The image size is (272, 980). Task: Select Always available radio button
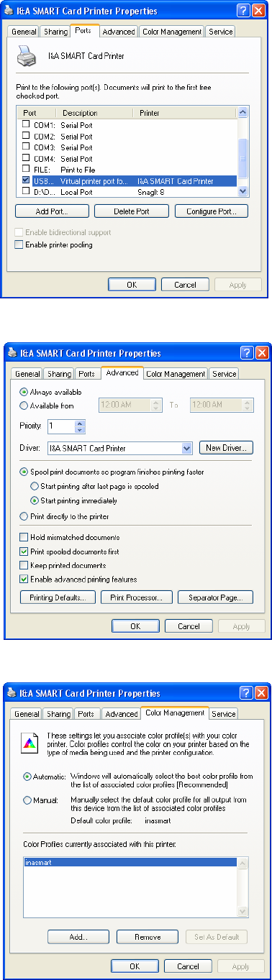(x=23, y=392)
